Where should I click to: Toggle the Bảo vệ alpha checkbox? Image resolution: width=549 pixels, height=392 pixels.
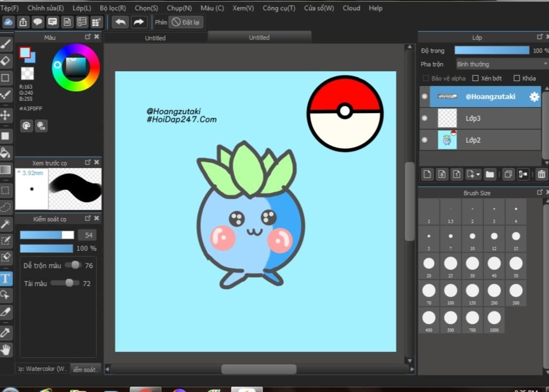point(426,78)
